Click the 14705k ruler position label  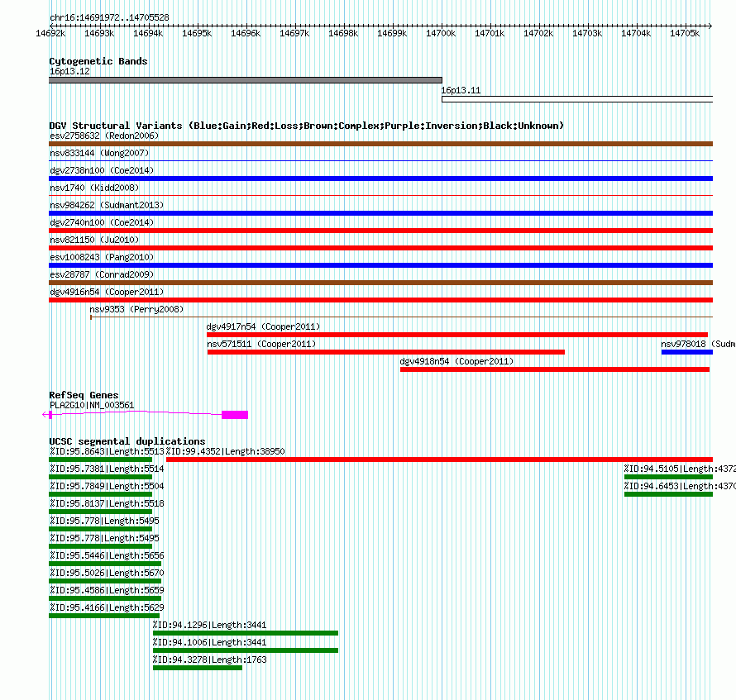[x=685, y=33]
